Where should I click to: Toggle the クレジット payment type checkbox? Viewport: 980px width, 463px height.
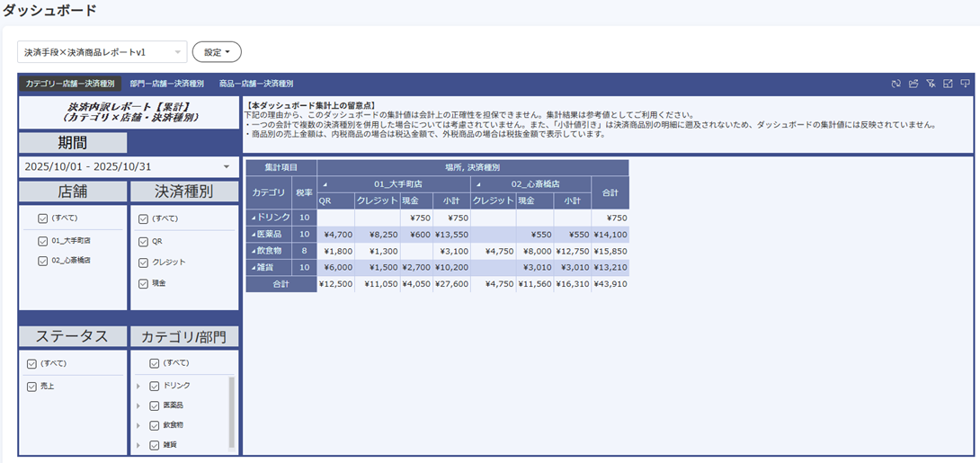click(x=144, y=262)
